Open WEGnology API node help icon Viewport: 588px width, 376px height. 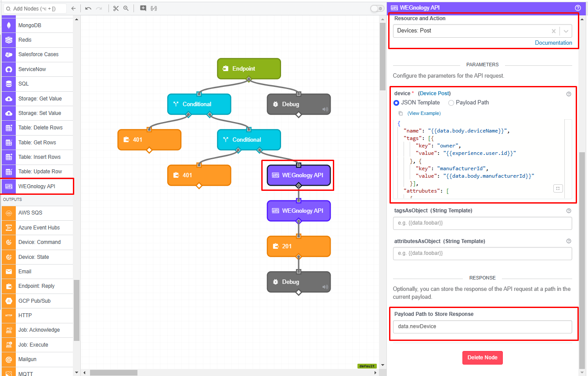click(x=577, y=7)
